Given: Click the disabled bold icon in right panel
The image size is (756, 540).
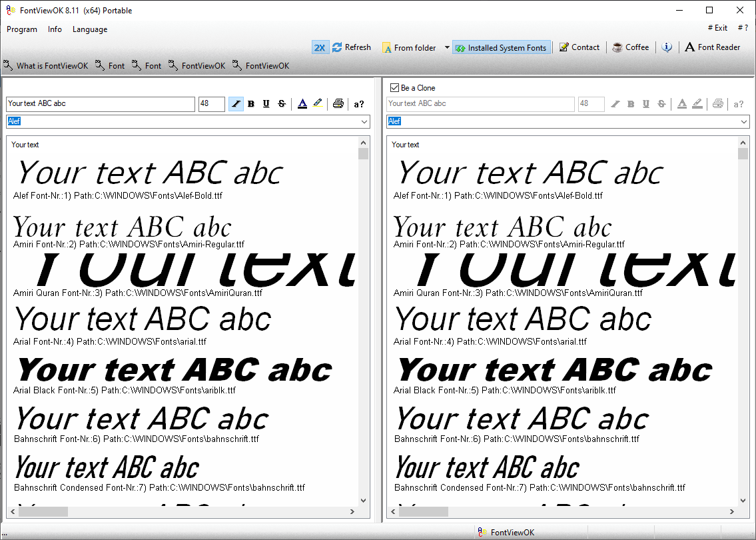Looking at the screenshot, I should [x=631, y=104].
